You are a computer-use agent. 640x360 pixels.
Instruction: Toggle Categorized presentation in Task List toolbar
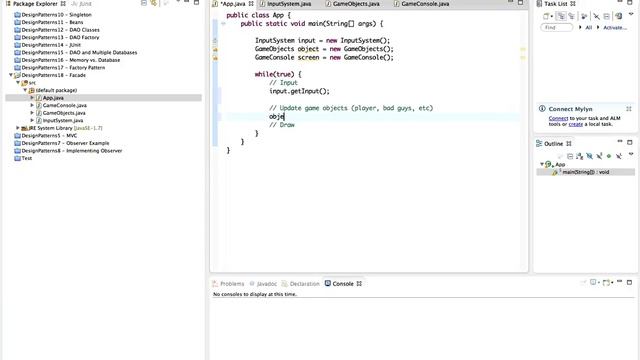pos(562,16)
